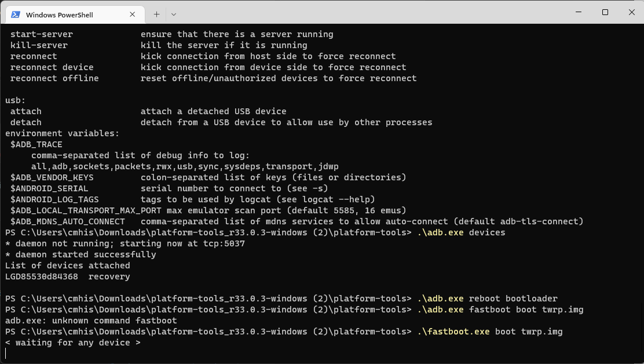Close the Windows PowerShell tab
This screenshot has height=364, width=644.
133,14
